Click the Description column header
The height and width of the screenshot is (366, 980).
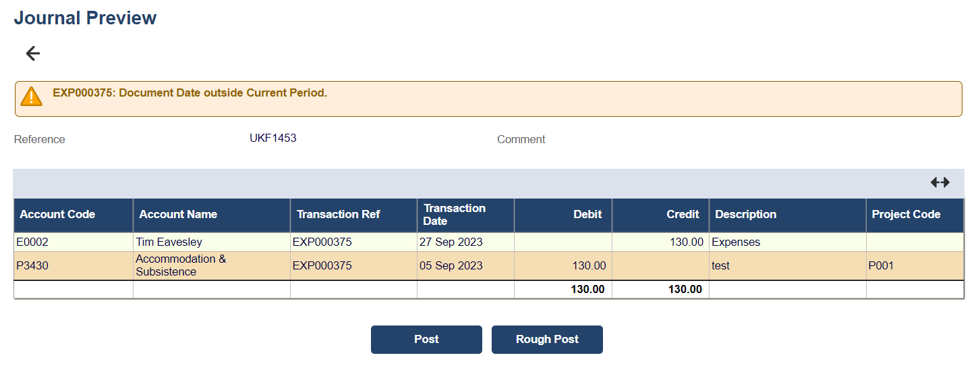pyautogui.click(x=745, y=215)
